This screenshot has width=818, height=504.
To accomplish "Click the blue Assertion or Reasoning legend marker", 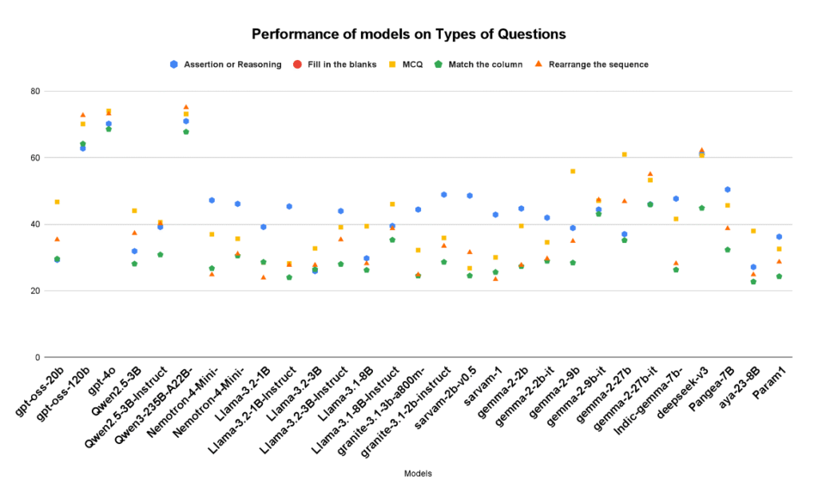I will tap(173, 65).
